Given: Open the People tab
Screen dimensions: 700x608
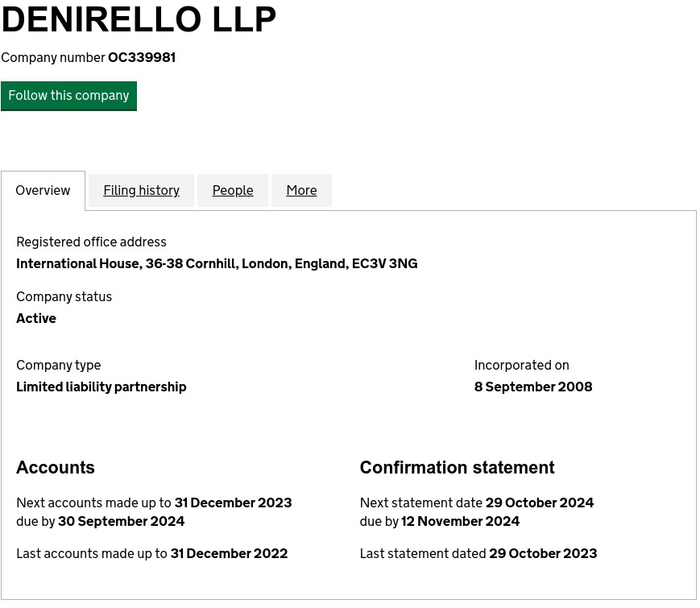Looking at the screenshot, I should (233, 191).
